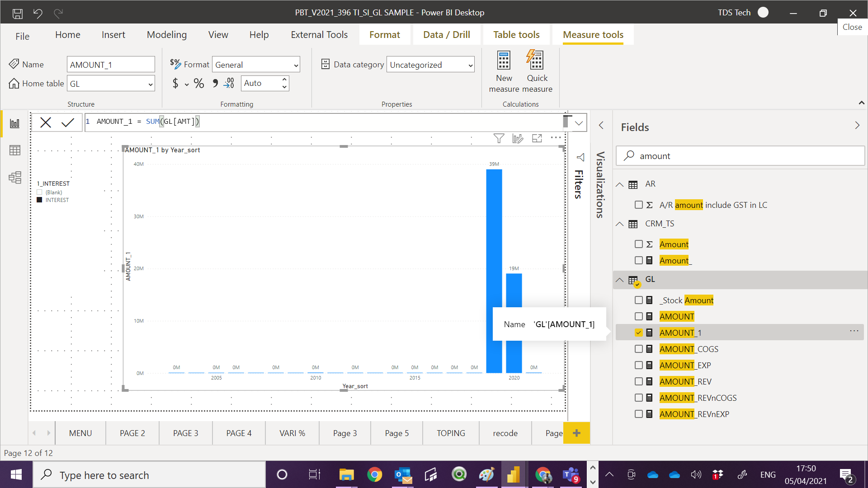Check A/R amount include GST checkbox
Viewport: 868px width, 488px height.
(x=639, y=205)
